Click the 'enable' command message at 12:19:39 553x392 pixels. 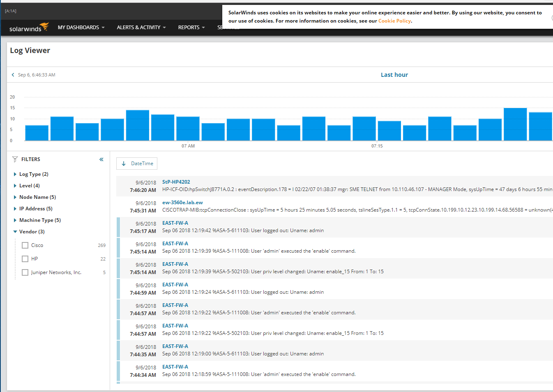tap(259, 251)
